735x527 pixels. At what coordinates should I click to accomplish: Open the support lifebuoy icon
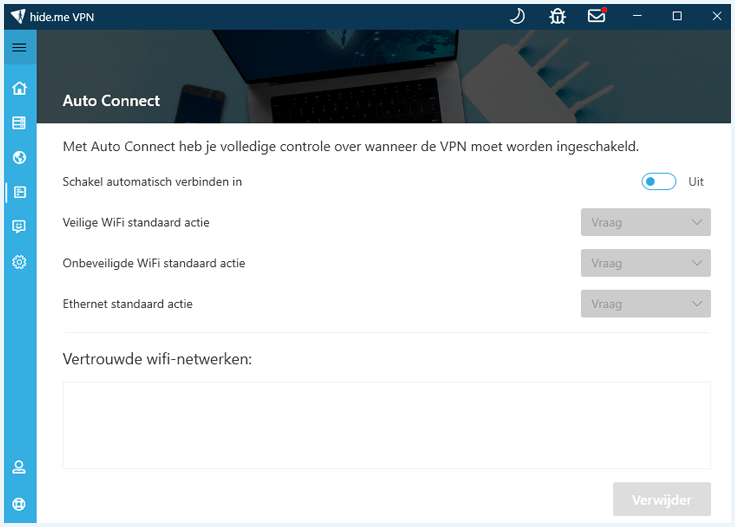click(19, 504)
